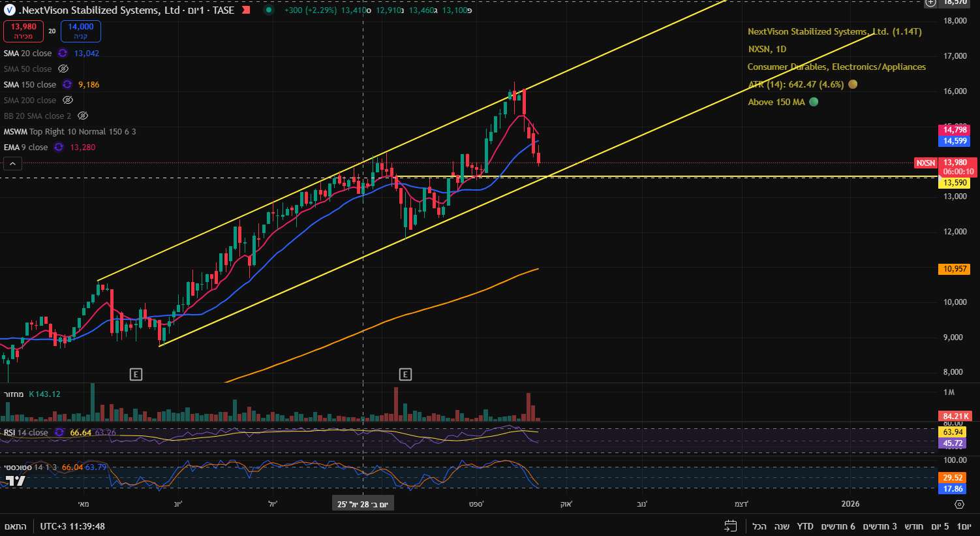Show the hidden SMA 50 indicator
This screenshot has width=980, height=536.
click(x=63, y=69)
